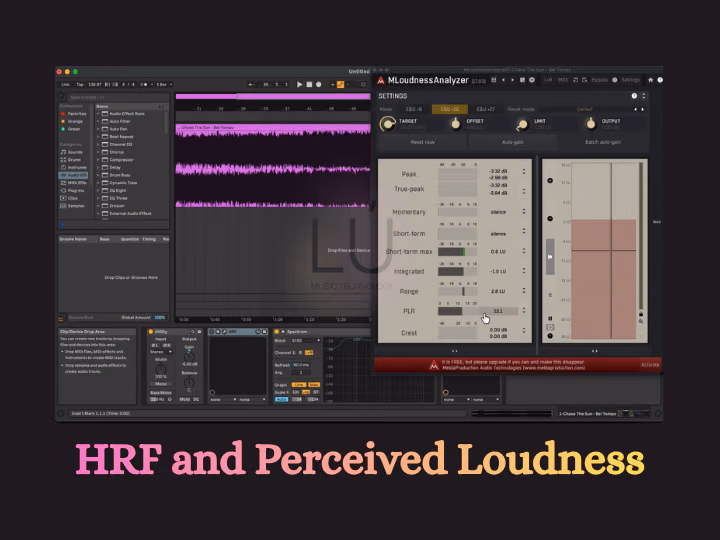Toggle the Utility device activator

coord(151,332)
